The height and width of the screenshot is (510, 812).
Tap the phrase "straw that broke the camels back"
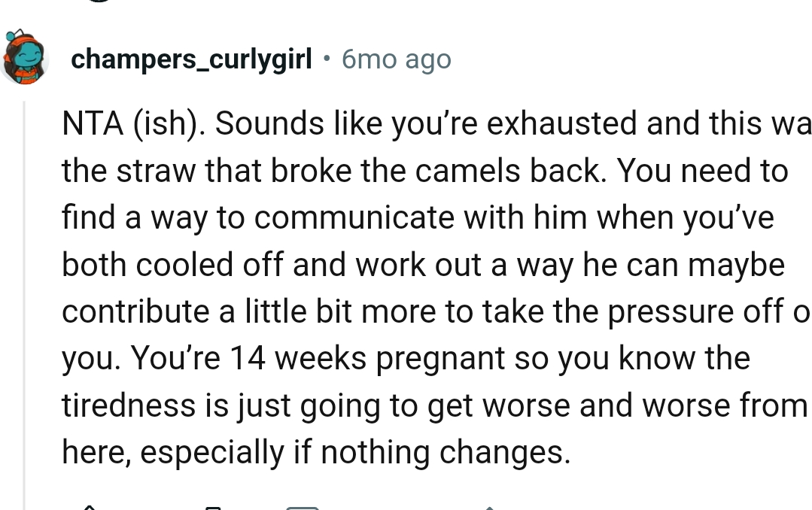[x=360, y=172]
